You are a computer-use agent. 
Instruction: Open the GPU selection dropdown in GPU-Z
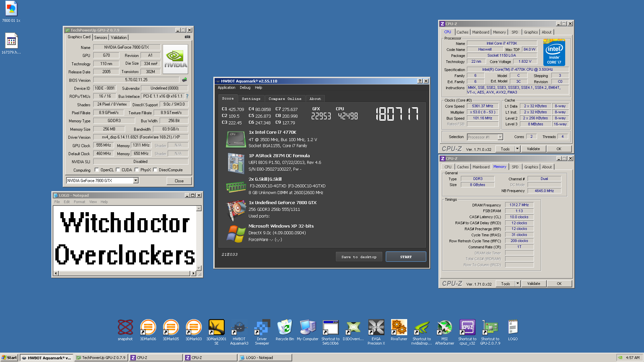click(136, 181)
